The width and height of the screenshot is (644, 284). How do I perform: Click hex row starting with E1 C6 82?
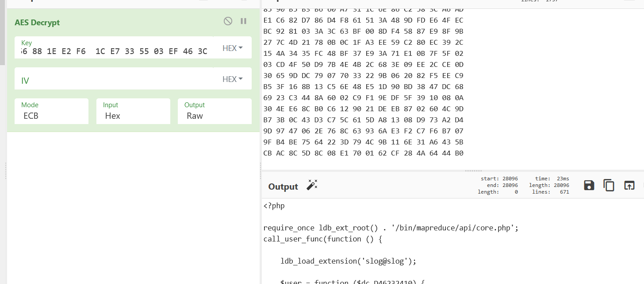(x=363, y=20)
